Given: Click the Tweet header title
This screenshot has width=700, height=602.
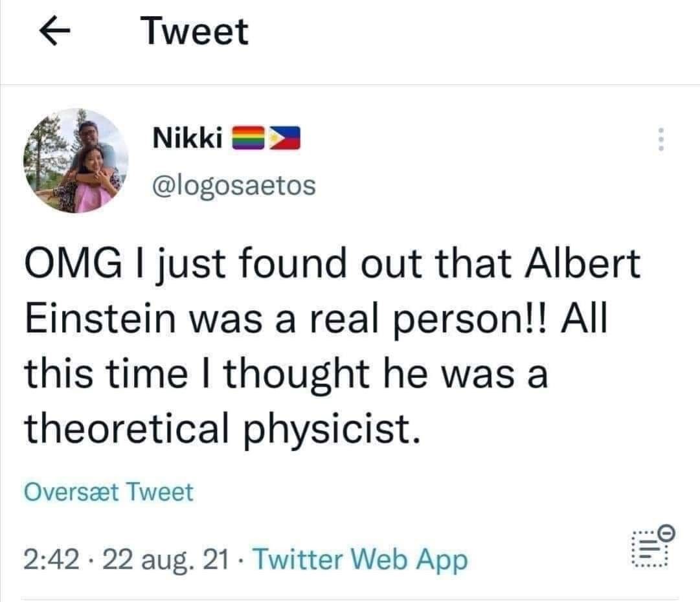Looking at the screenshot, I should (196, 32).
